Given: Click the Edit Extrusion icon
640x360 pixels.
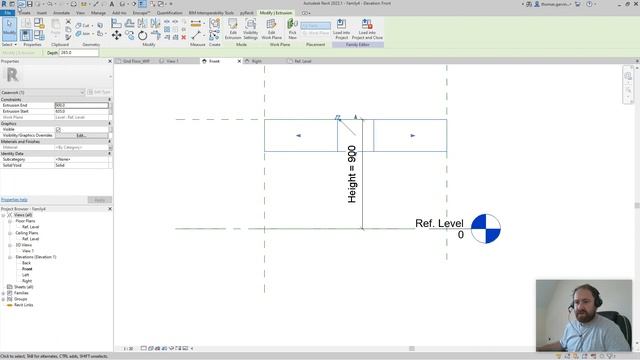Looking at the screenshot, I should click(233, 29).
